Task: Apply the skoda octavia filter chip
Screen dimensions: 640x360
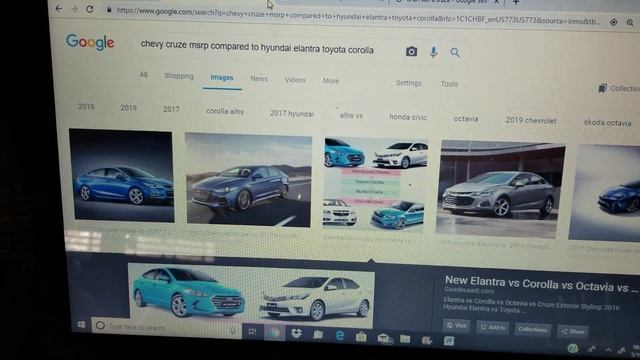Action: pyautogui.click(x=607, y=123)
